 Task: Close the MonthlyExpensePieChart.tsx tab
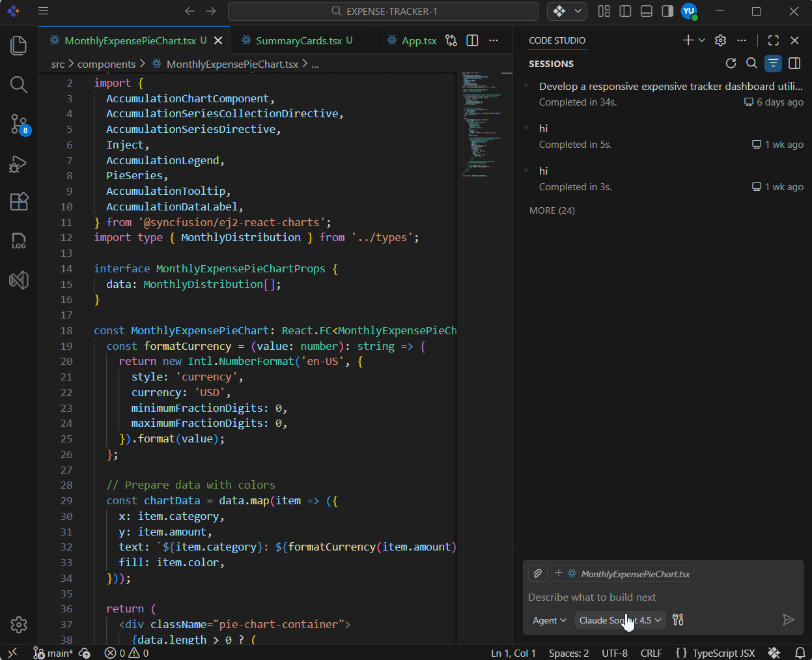[x=219, y=40]
